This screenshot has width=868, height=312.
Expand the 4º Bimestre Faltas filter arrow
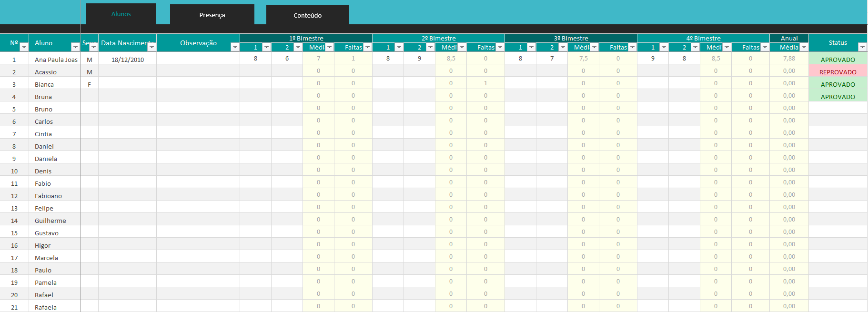pyautogui.click(x=765, y=47)
